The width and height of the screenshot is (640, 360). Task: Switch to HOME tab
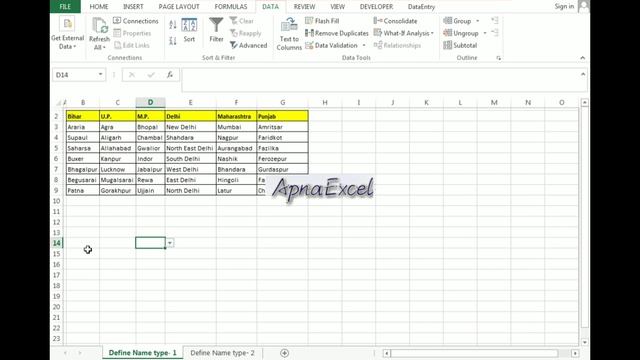[x=99, y=7]
